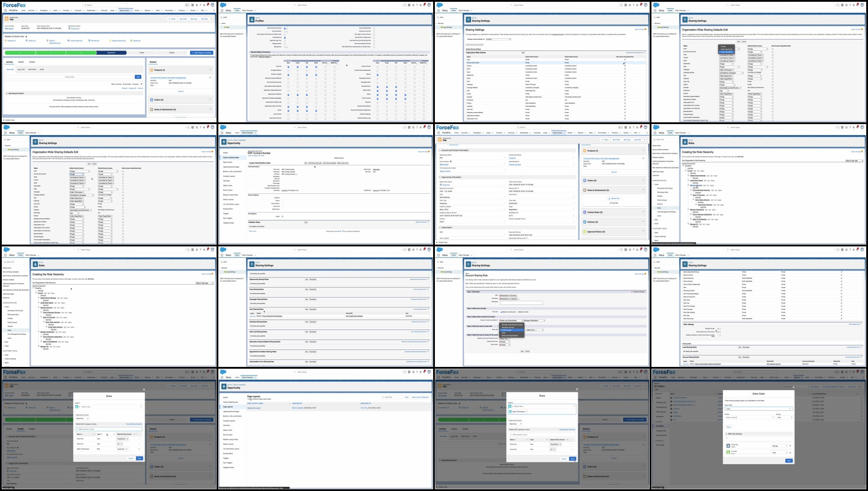Toggle Manager Groups checkbox under Other Settings
This screenshot has height=491, width=868.
[718, 329]
